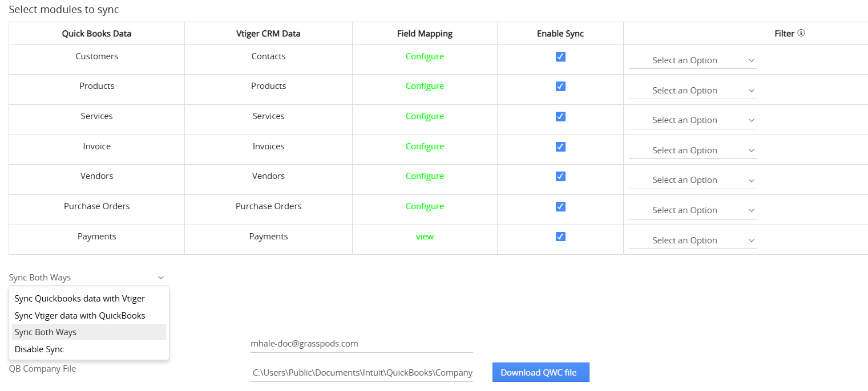Select the Sync Both Ways option
Viewport: 868px width, 391px height.
click(89, 332)
